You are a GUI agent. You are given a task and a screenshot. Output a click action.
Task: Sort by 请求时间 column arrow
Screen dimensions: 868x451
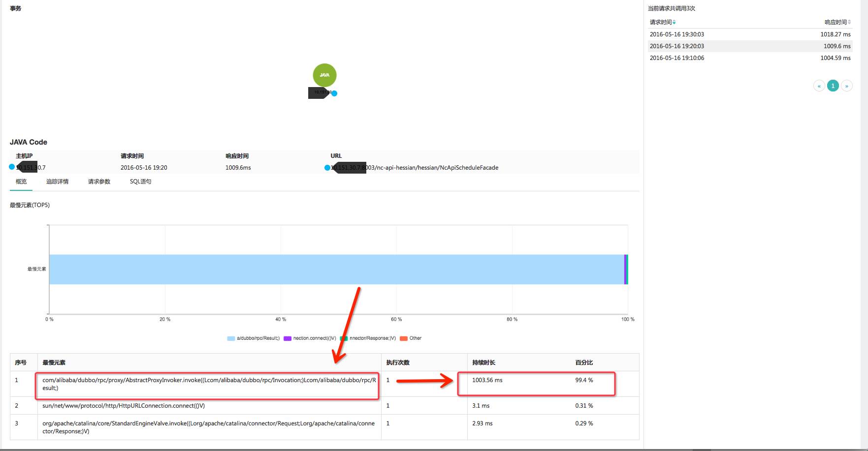[x=674, y=23]
